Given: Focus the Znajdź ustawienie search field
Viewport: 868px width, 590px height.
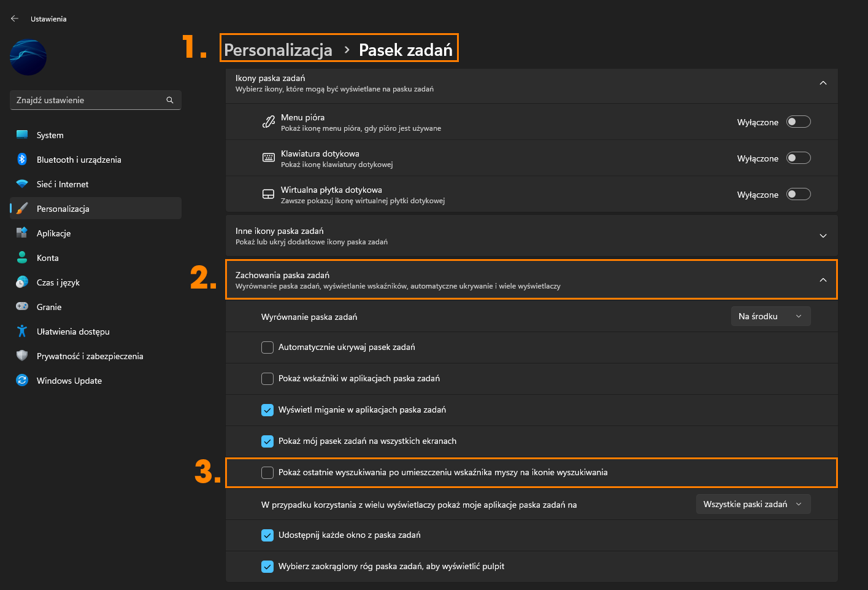Looking at the screenshot, I should click(96, 100).
